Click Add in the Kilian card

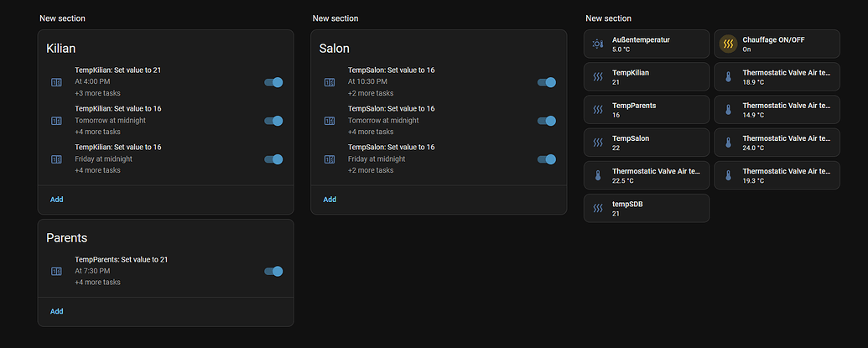(56, 200)
